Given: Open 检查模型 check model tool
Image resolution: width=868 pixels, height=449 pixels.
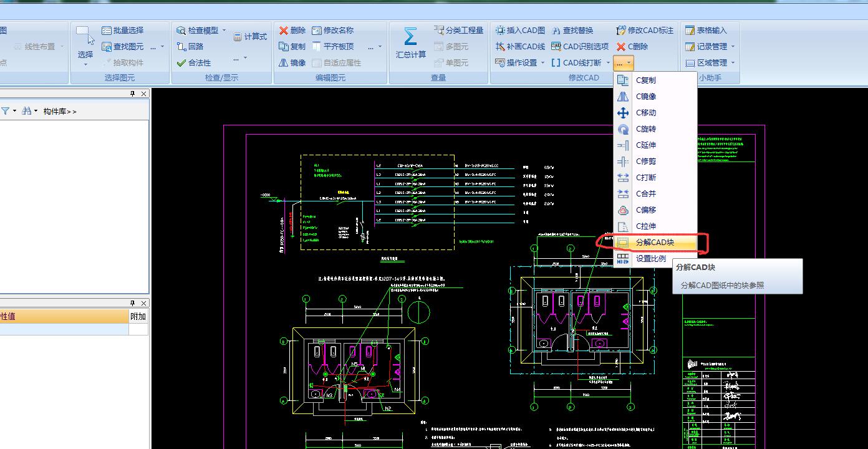Looking at the screenshot, I should (x=198, y=30).
